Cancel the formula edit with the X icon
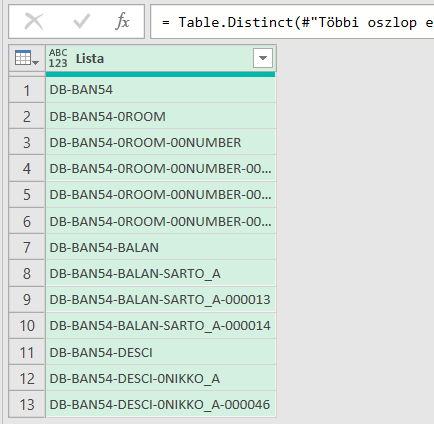Viewport: 434px width, 424px height. point(34,22)
